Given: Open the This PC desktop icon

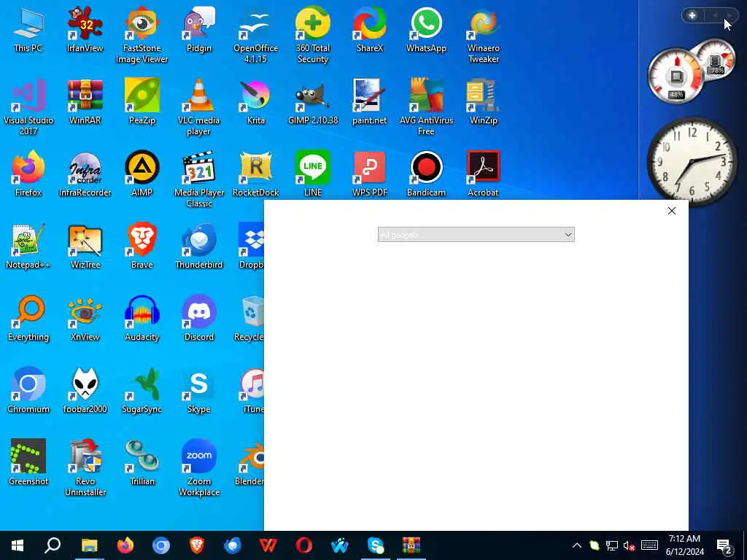Looking at the screenshot, I should (x=28, y=29).
